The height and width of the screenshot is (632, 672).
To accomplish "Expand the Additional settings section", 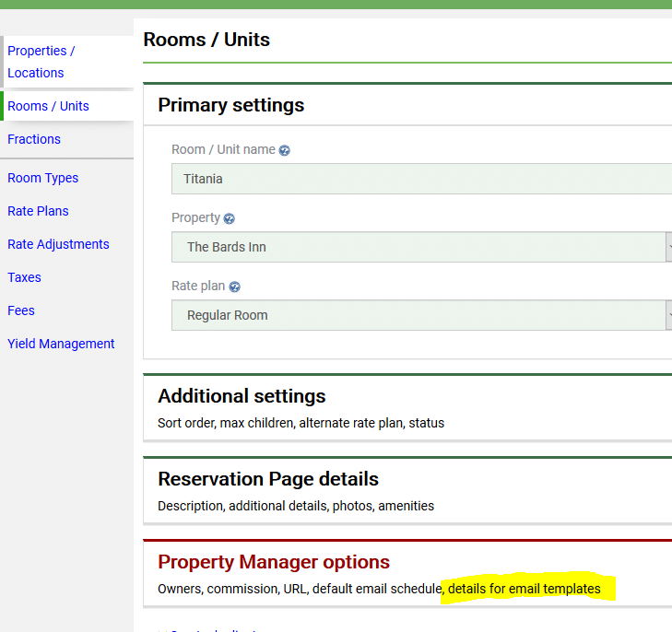I will [242, 396].
